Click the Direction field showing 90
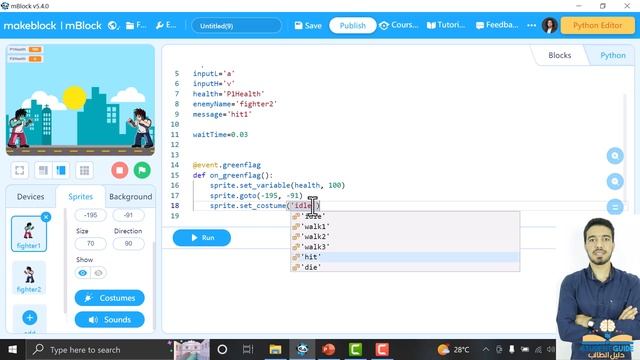640x360 pixels. [x=129, y=244]
